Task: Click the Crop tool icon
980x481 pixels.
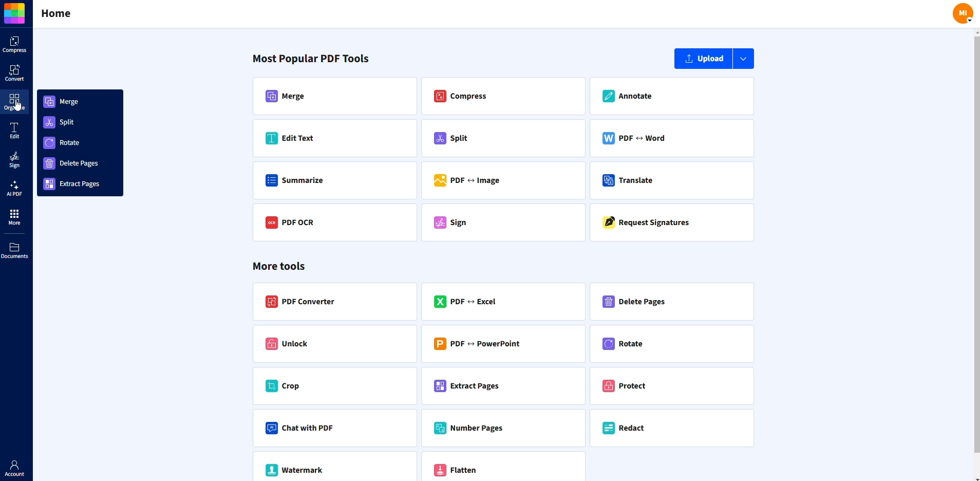Action: click(272, 386)
